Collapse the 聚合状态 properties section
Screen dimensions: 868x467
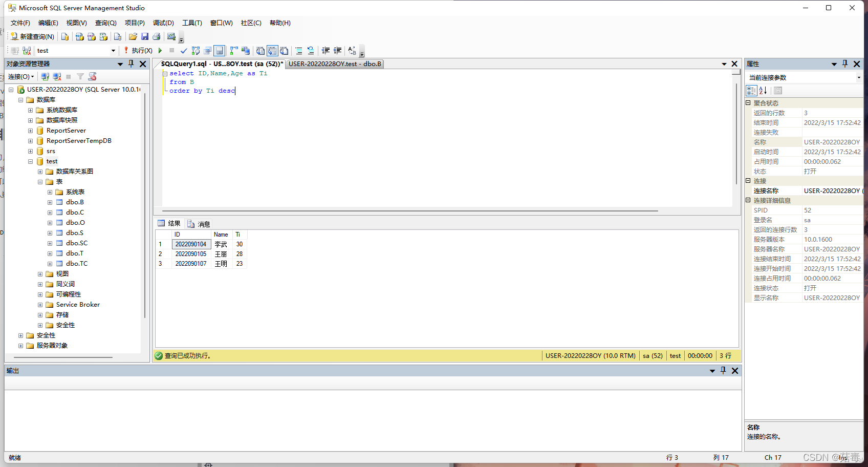point(748,103)
